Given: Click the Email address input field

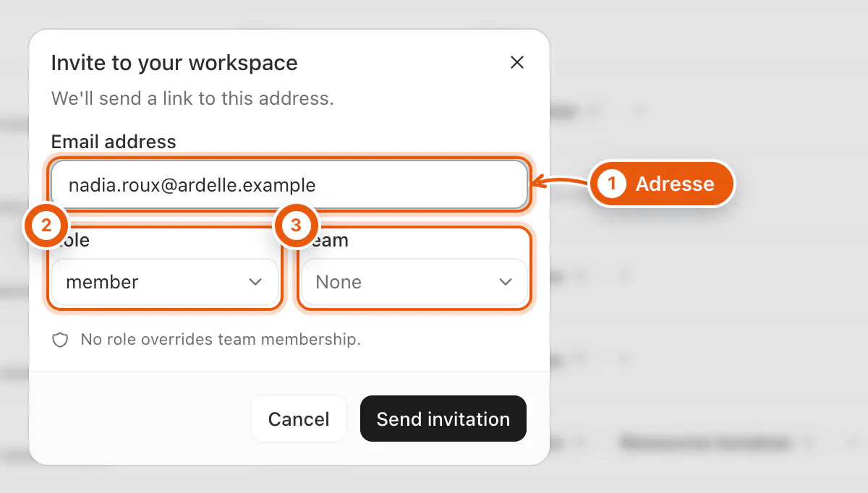Looking at the screenshot, I should (x=289, y=185).
